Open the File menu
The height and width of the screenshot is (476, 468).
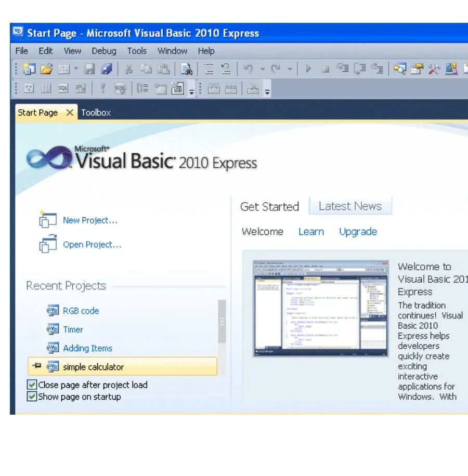21,51
